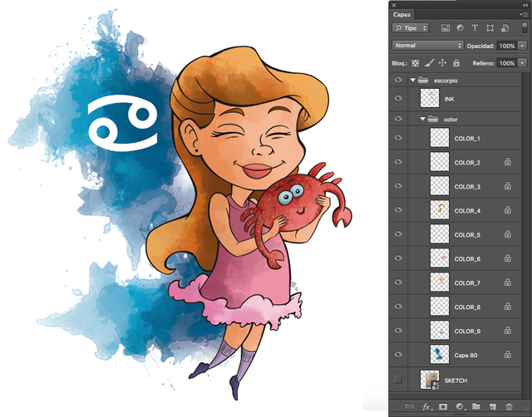This screenshot has height=417, width=532.
Task: Lock position move icon
Action: click(442, 63)
